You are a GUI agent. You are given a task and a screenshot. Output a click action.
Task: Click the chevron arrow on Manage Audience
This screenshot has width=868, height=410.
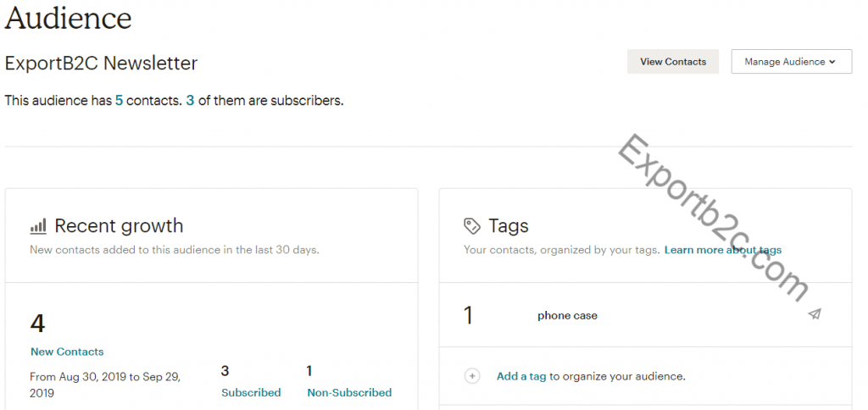point(832,62)
